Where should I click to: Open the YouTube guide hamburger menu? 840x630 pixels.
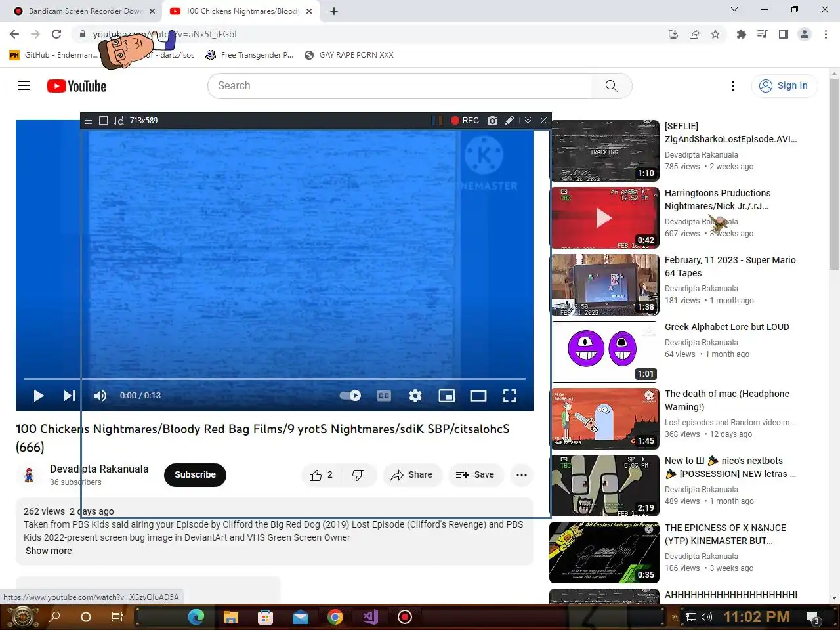[x=24, y=86]
